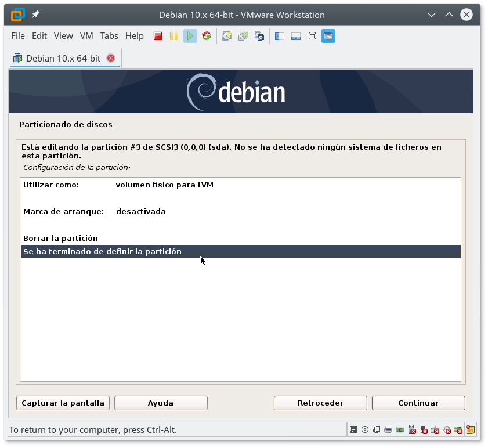This screenshot has height=448, width=488.
Task: Click the Ayuda button
Action: [x=161, y=403]
